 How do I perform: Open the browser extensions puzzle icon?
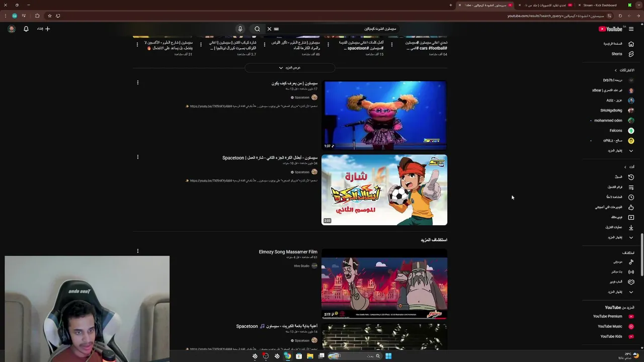[x=37, y=16]
